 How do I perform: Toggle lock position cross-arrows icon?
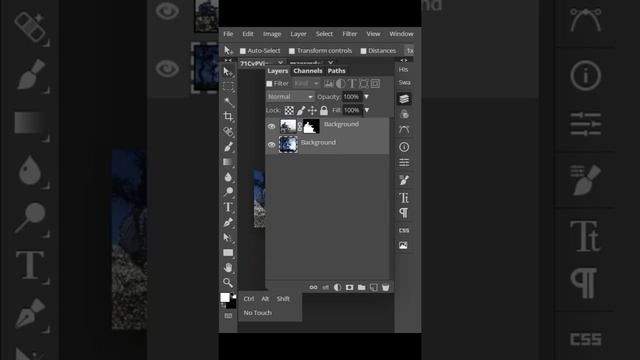[x=312, y=110]
